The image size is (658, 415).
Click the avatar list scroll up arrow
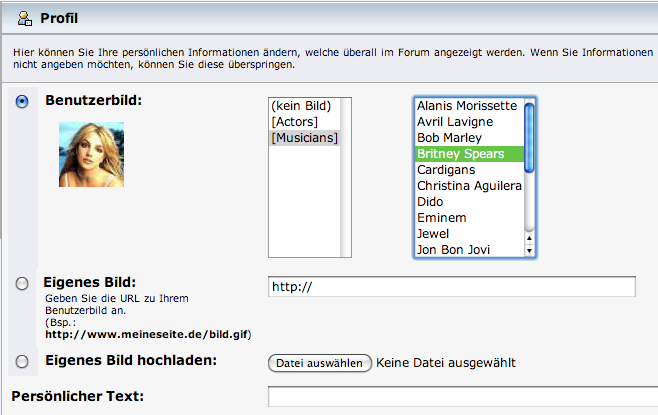529,238
